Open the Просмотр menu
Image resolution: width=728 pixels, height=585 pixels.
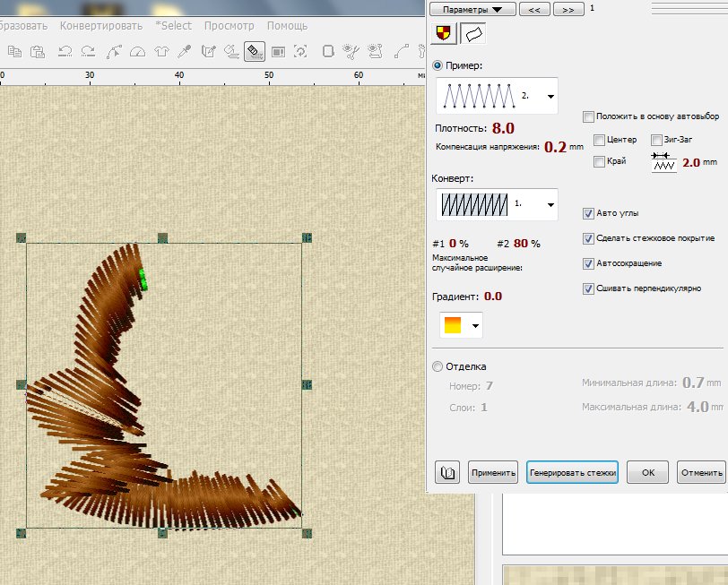(229, 26)
